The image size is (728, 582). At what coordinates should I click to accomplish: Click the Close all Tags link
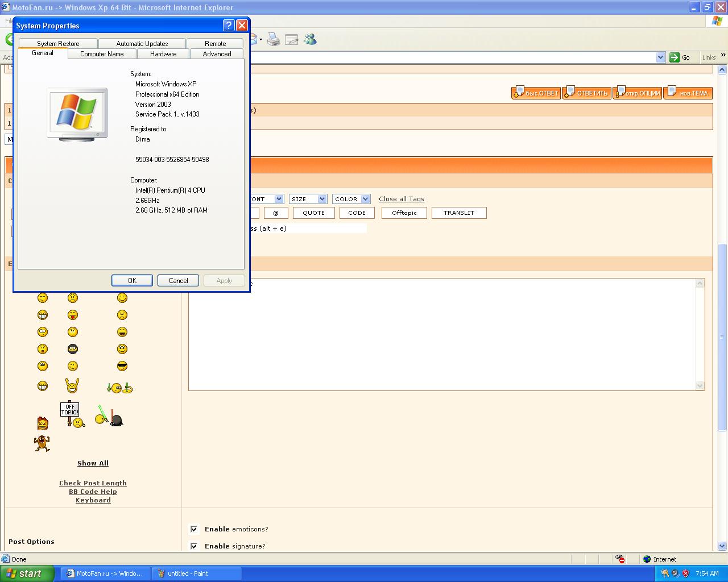coord(402,199)
